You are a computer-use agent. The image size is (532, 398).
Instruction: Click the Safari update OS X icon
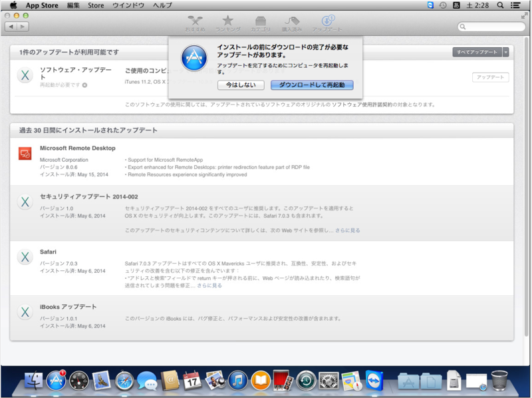[25, 257]
